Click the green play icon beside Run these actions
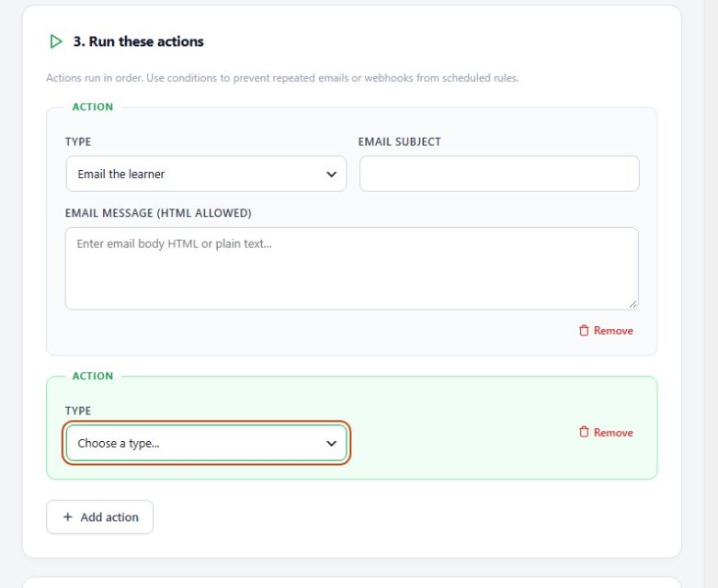 (x=56, y=41)
